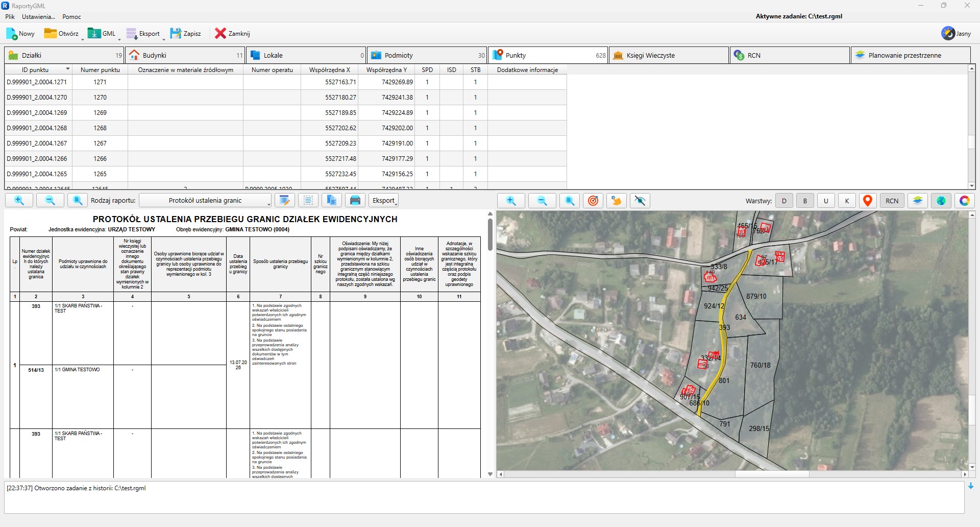Click the Zapisz button
This screenshot has width=980, height=527.
click(186, 34)
